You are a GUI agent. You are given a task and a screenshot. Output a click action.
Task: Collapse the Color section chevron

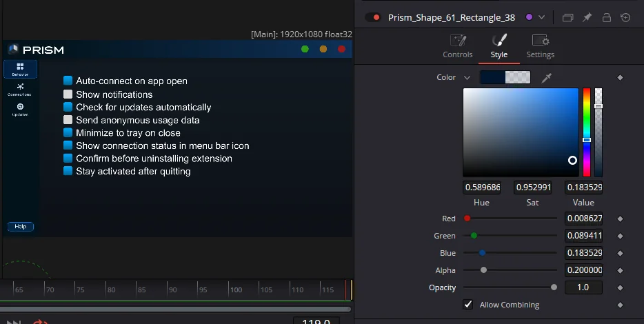click(x=467, y=78)
